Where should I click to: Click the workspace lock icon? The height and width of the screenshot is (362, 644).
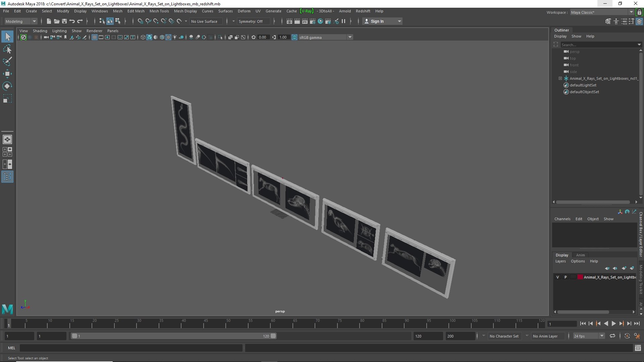pyautogui.click(x=640, y=12)
